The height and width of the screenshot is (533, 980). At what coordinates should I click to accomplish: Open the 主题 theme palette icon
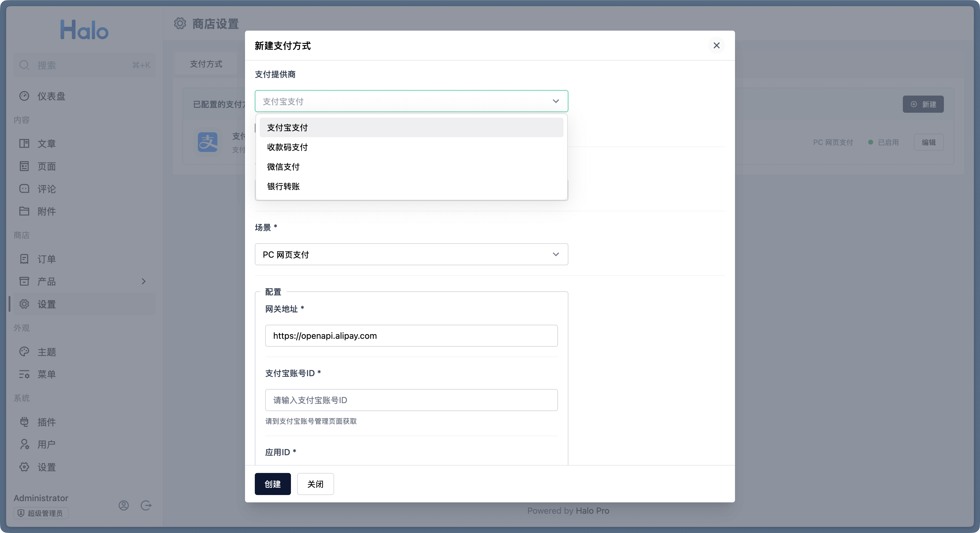click(24, 352)
